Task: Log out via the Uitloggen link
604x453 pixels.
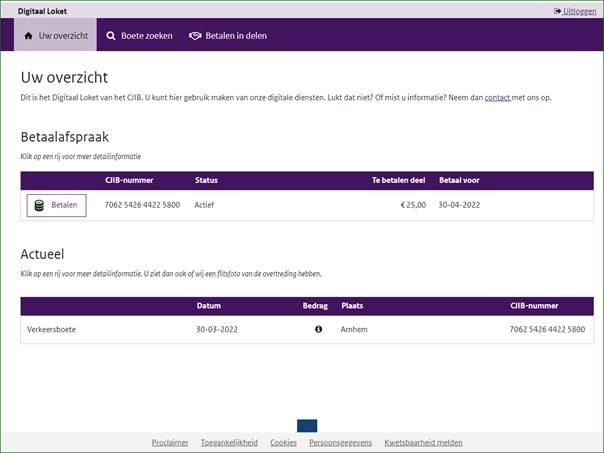Action: pos(579,11)
